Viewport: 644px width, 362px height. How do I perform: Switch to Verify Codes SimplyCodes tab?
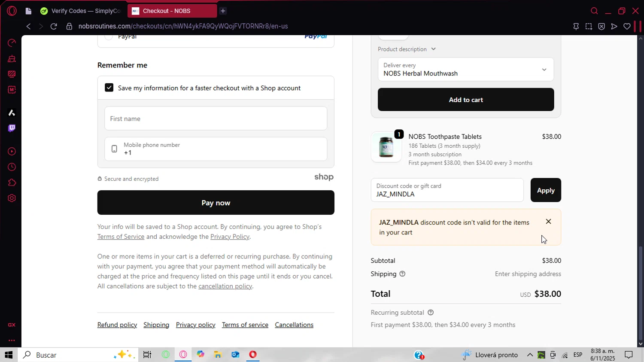[x=81, y=11]
